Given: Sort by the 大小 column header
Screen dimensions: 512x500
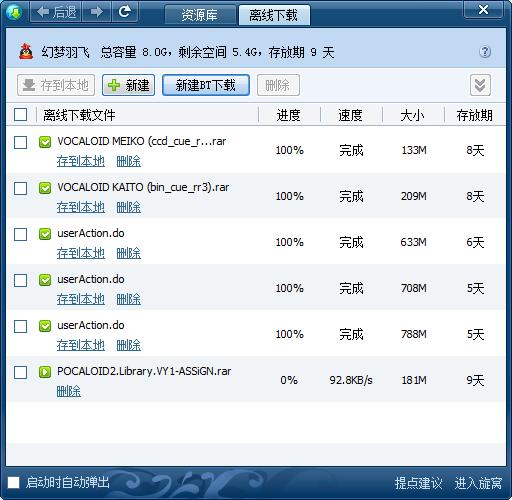Looking at the screenshot, I should tap(413, 115).
